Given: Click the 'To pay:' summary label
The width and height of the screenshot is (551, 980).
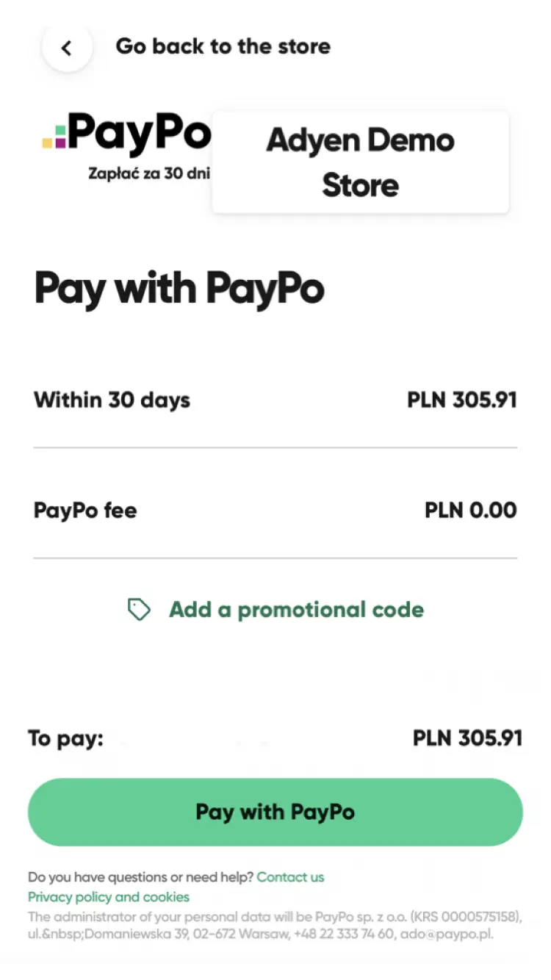Looking at the screenshot, I should click(x=65, y=738).
